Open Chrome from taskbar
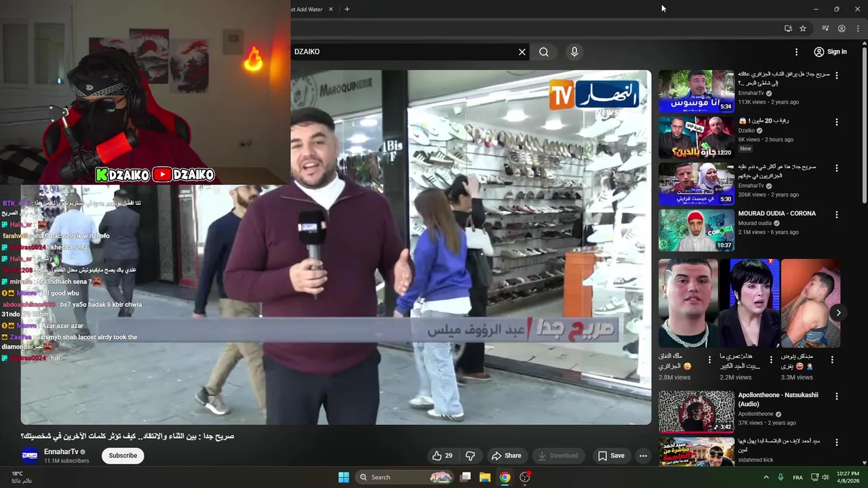Image resolution: width=868 pixels, height=488 pixels. click(x=505, y=477)
